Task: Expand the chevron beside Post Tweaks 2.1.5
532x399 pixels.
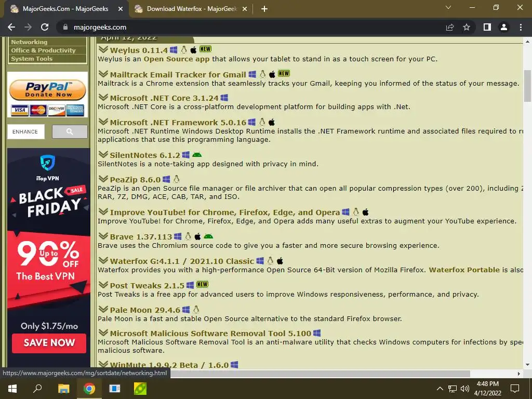Action: 103,285
